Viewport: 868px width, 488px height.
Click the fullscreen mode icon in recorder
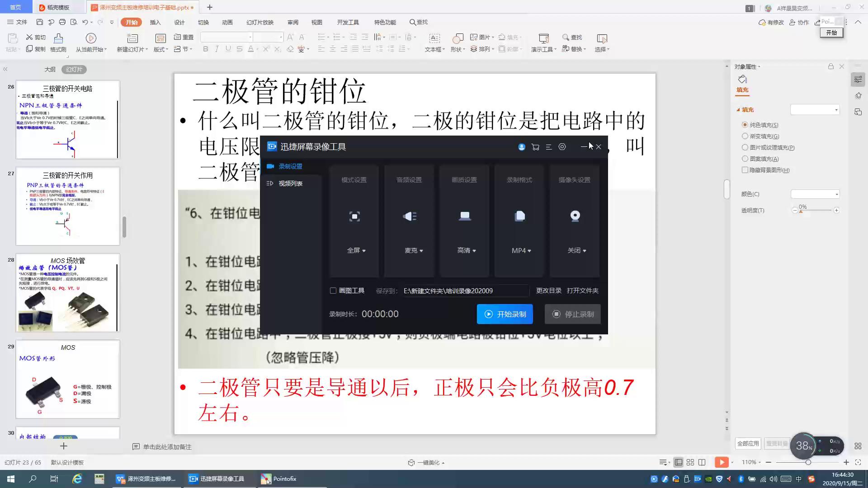354,216
